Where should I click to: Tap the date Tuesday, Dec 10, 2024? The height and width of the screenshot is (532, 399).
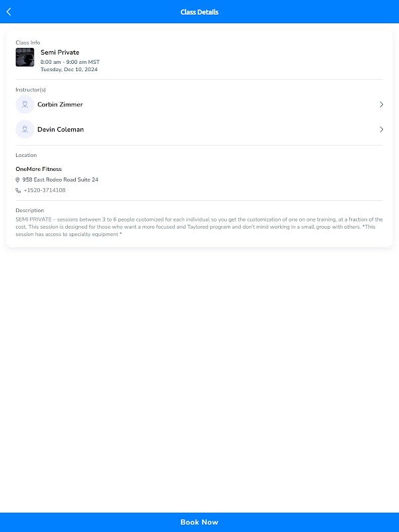tap(69, 69)
